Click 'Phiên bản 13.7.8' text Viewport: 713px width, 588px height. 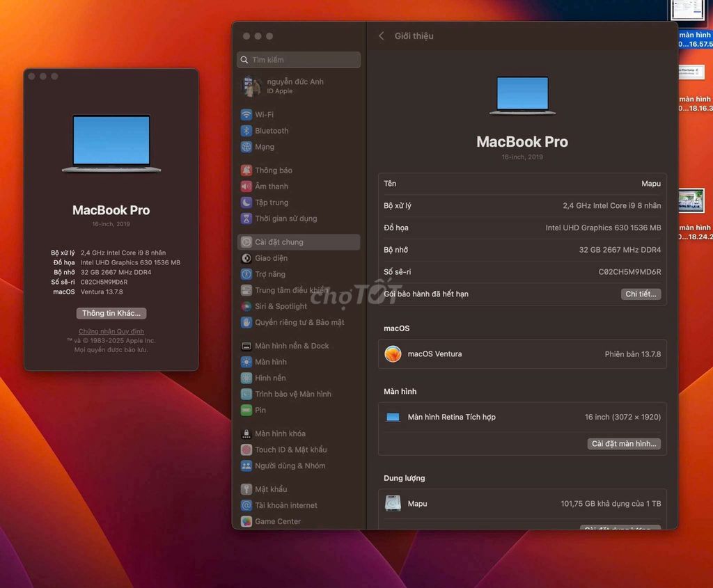coord(632,354)
